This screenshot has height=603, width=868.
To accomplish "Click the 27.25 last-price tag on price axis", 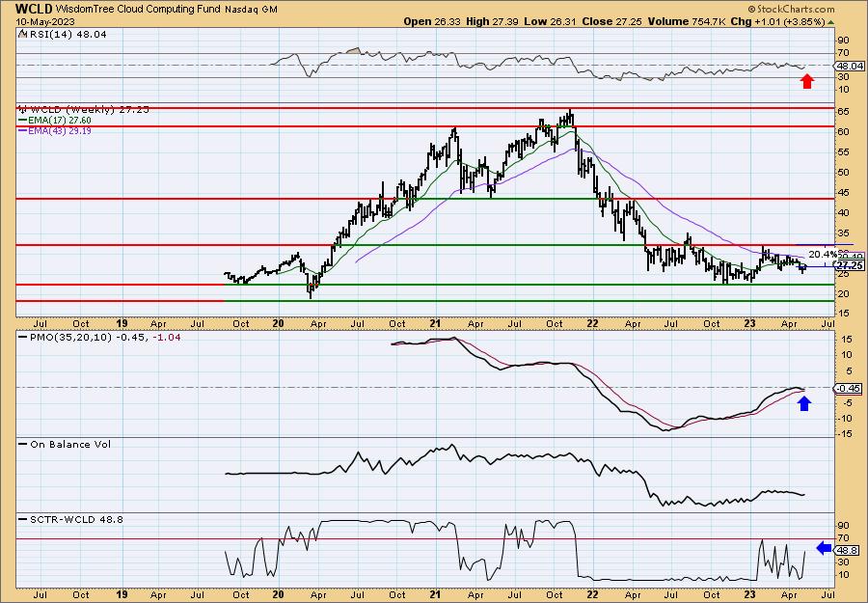I will (x=849, y=265).
